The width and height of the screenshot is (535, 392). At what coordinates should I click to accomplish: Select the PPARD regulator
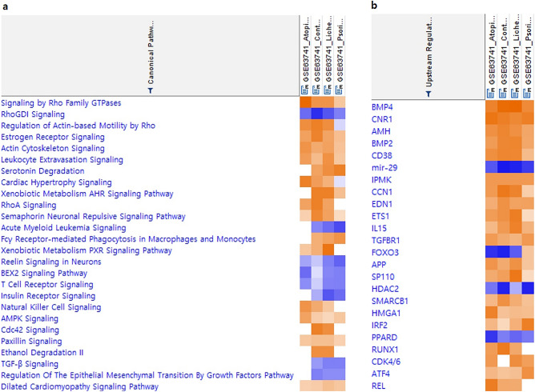coord(384,338)
